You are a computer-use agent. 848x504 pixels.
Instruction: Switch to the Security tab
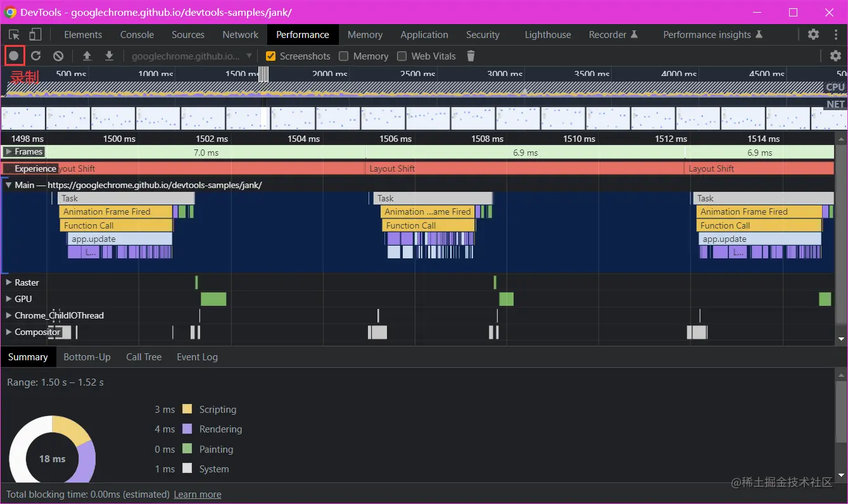tap(483, 34)
